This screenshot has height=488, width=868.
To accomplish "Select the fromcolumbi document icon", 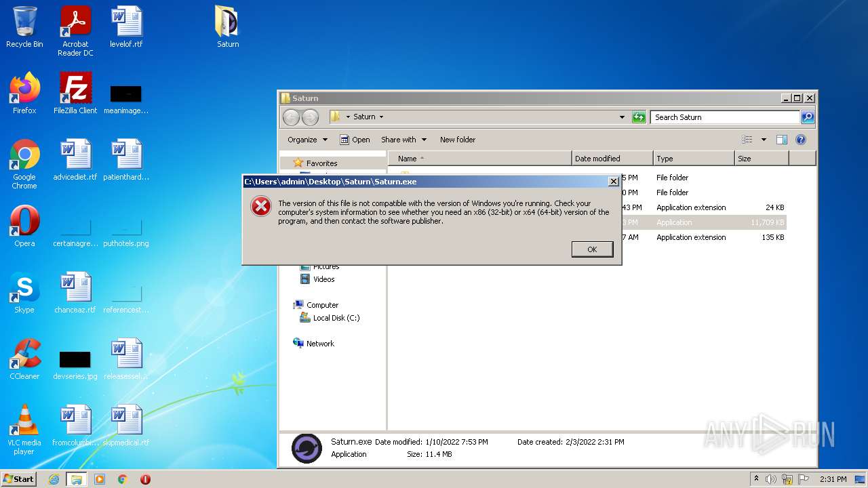I will (x=75, y=426).
